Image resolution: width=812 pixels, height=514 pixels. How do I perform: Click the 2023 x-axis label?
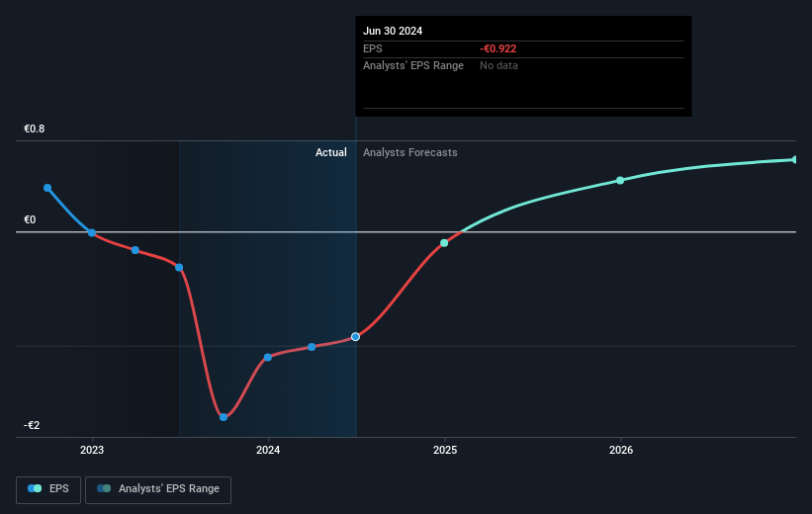pos(92,451)
